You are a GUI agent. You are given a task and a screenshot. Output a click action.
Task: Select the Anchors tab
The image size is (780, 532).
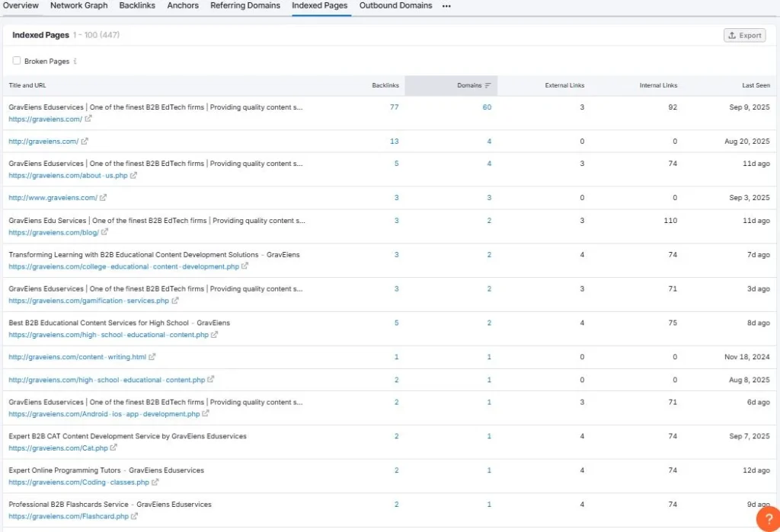183,5
